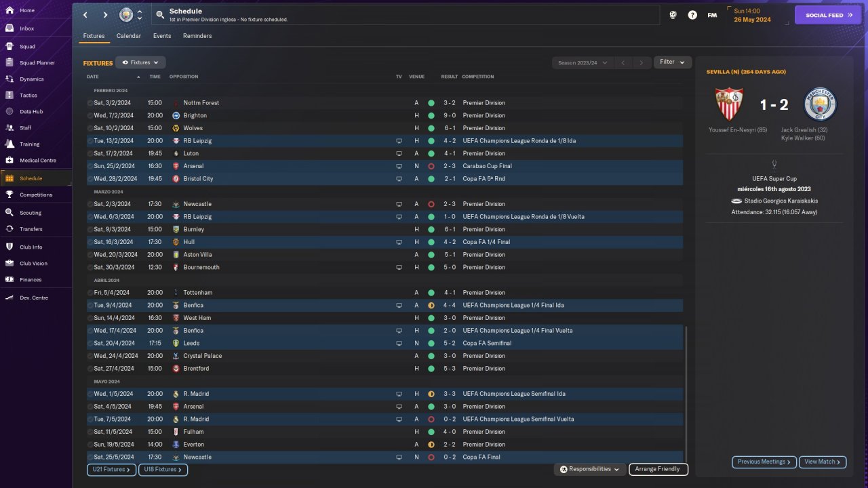This screenshot has width=868, height=488.
Task: Toggle the checkbox on Wolves fixture row
Action: (x=90, y=128)
